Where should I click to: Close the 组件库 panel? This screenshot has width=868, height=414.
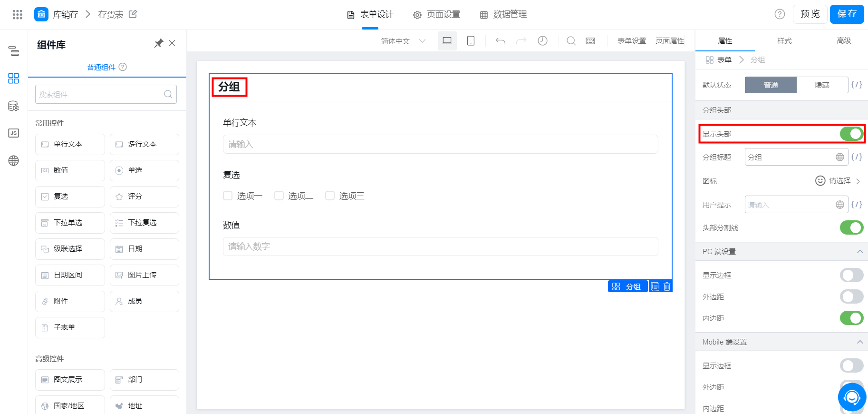(x=172, y=43)
